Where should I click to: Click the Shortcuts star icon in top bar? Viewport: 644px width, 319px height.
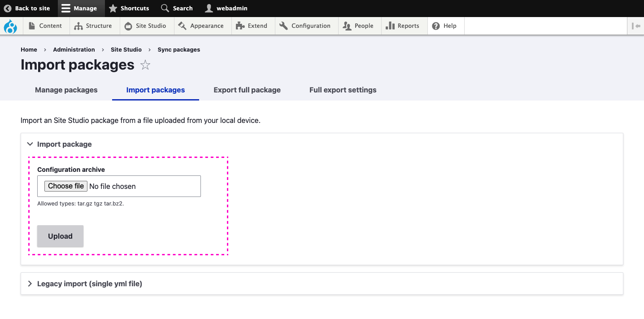pos(113,8)
